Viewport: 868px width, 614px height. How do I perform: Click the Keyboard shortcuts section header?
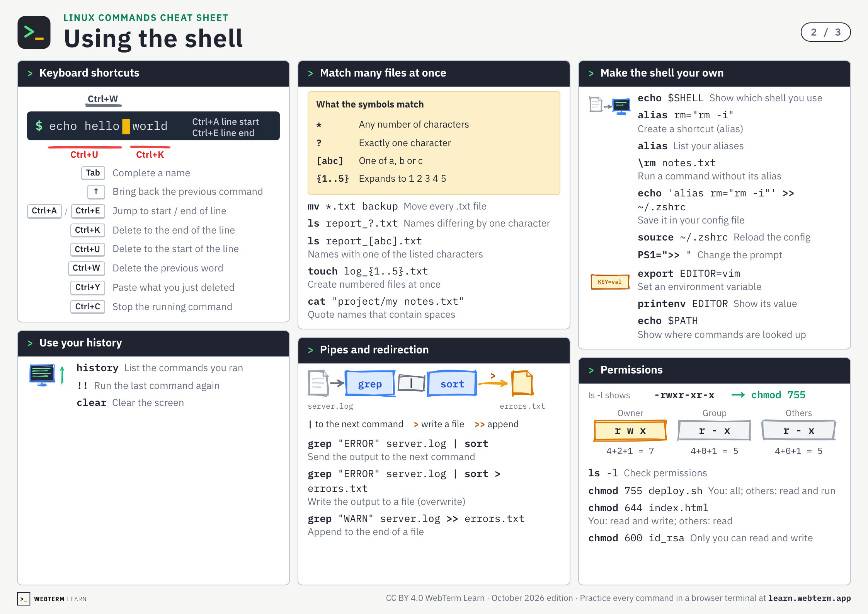click(153, 73)
